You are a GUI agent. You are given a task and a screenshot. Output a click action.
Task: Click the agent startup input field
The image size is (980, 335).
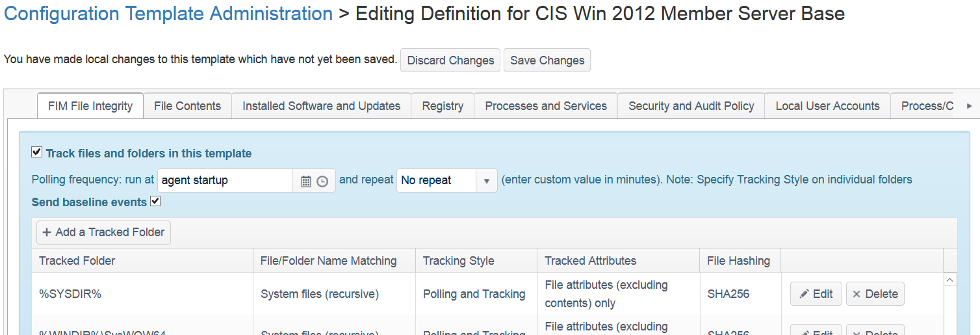[x=225, y=180]
